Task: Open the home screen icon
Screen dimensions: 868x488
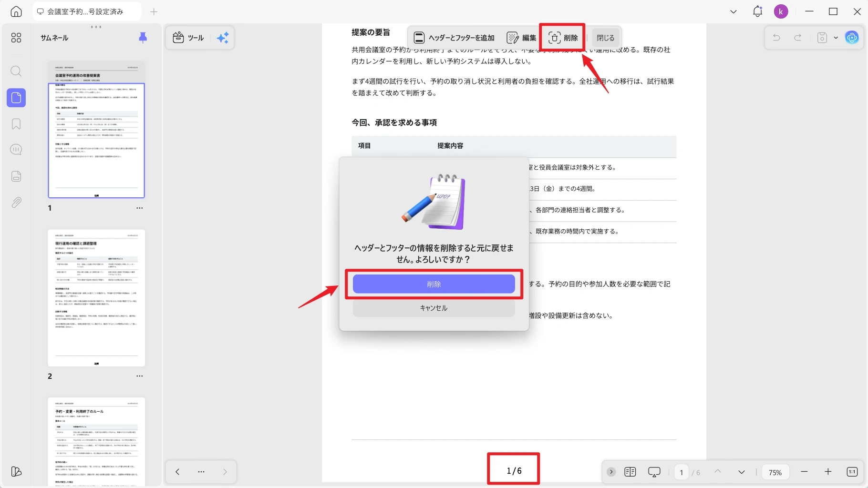Action: [x=16, y=11]
